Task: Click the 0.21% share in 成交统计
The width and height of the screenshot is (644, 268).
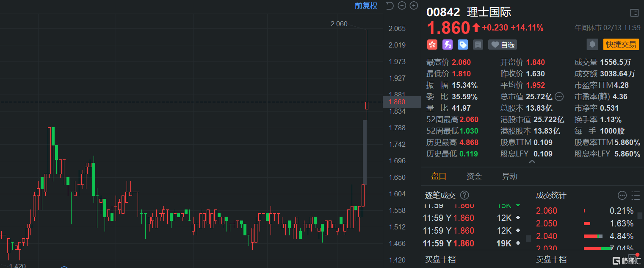Action: 622,211
